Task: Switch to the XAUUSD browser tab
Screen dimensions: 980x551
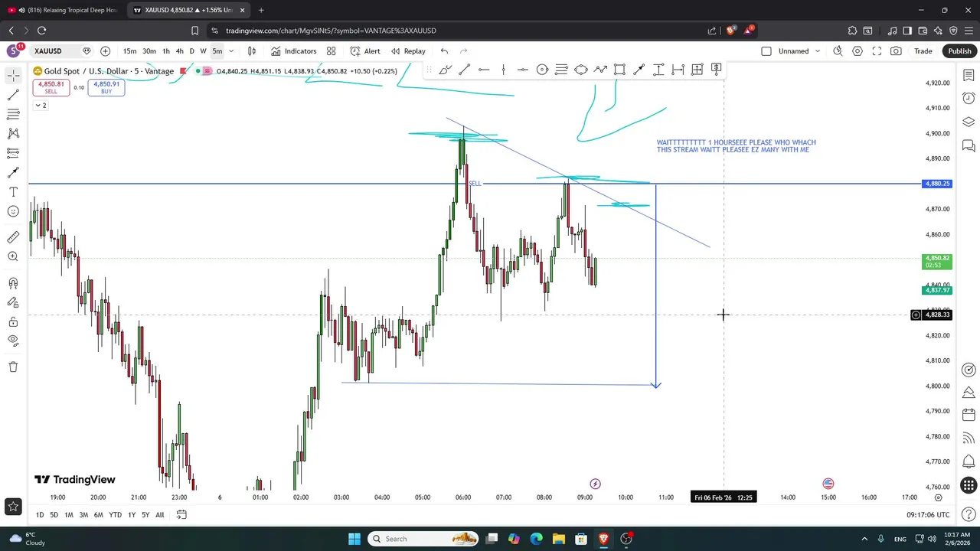Action: [x=188, y=10]
